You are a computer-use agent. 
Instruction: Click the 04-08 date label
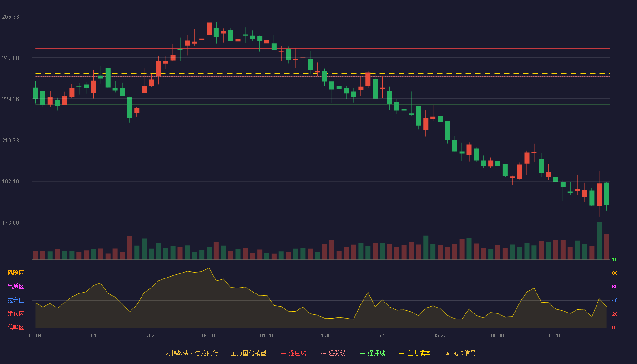[208, 335]
